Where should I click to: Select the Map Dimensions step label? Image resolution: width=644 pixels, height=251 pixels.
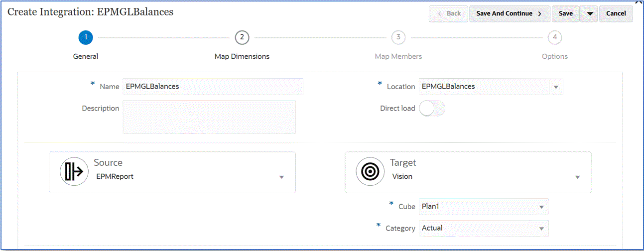[242, 56]
